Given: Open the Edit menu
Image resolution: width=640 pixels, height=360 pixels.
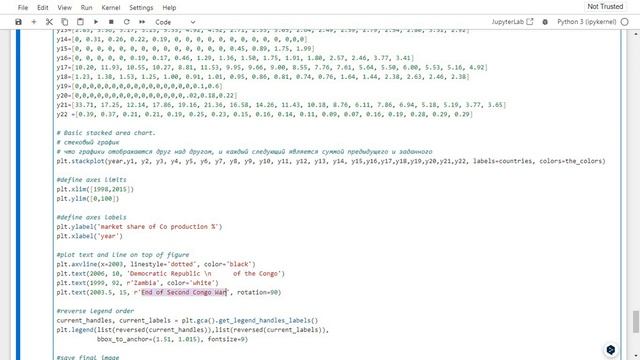Looking at the screenshot, I should pos(42,7).
